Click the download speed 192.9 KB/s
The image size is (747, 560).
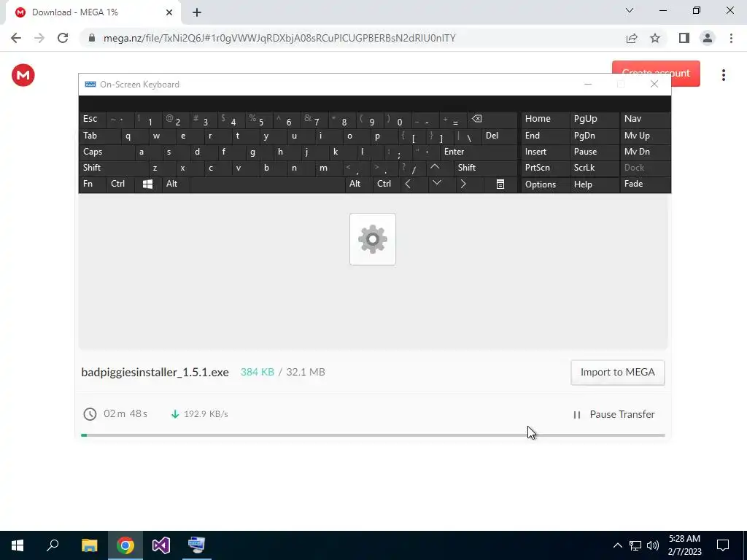[206, 414]
